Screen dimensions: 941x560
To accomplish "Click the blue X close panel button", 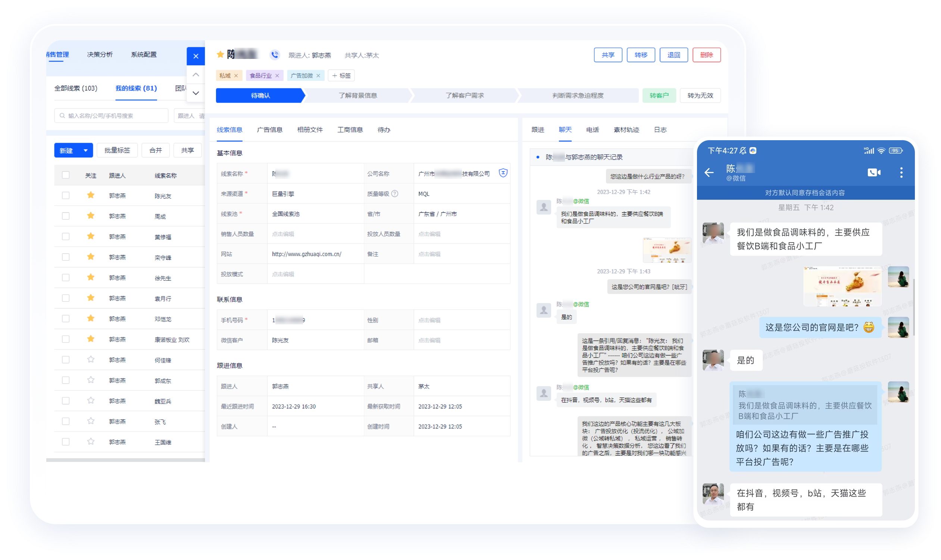I will pyautogui.click(x=196, y=56).
